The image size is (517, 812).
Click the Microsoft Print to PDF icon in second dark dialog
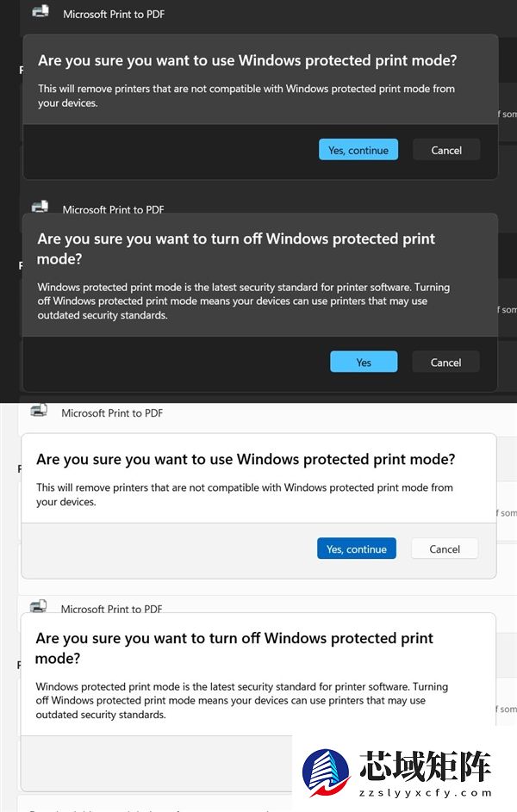point(40,207)
